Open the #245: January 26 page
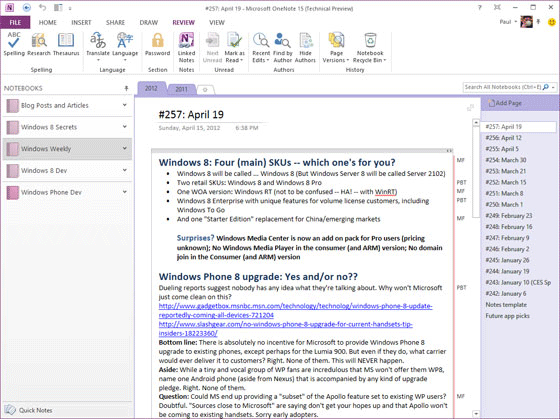560x419 pixels. point(507,260)
